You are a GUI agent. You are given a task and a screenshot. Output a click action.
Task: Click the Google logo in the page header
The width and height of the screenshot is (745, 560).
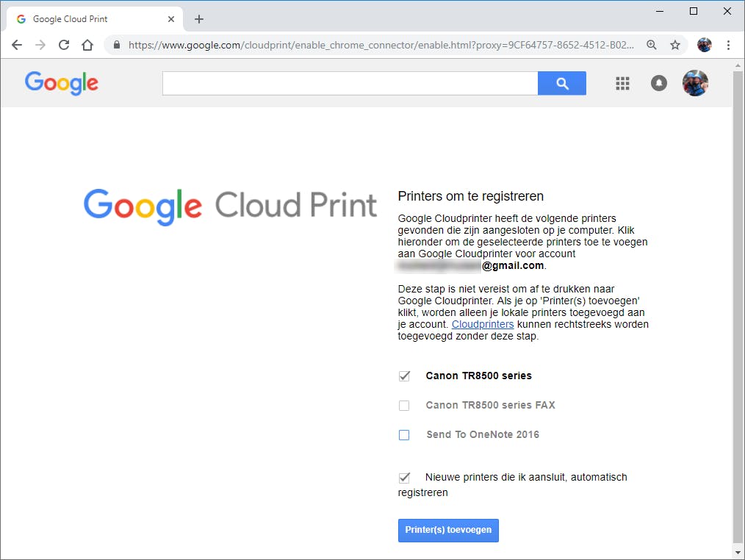(x=62, y=83)
